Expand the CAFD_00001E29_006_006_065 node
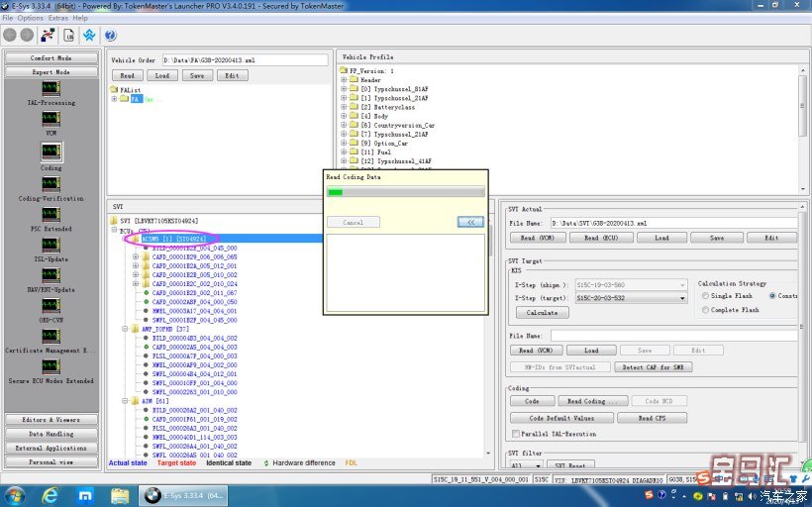This screenshot has height=507, width=812. click(x=136, y=256)
